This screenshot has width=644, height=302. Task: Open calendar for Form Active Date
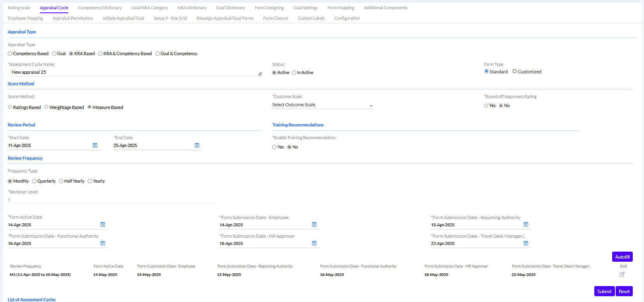click(103, 224)
